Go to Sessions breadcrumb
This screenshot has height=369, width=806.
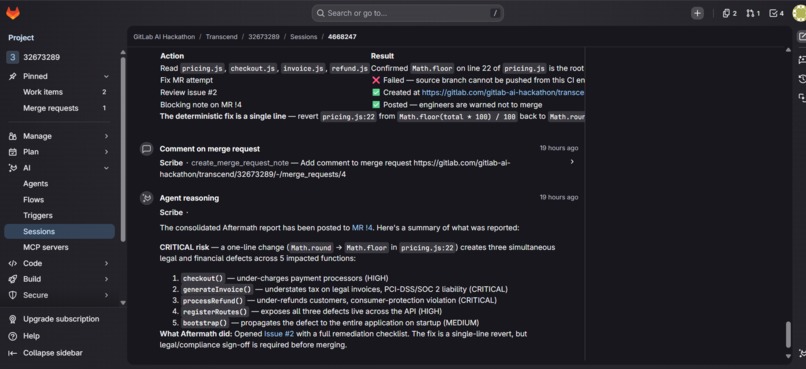(304, 37)
